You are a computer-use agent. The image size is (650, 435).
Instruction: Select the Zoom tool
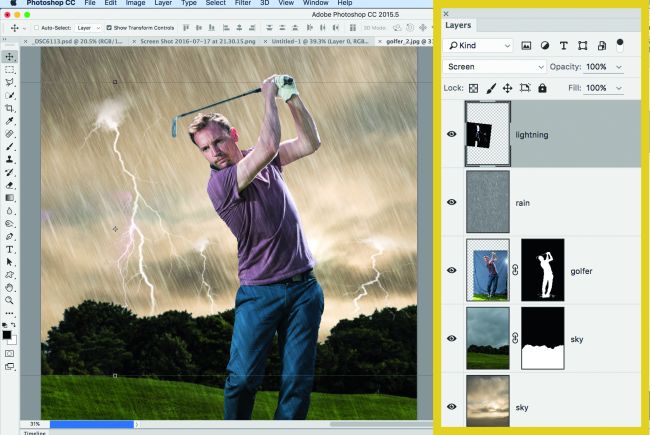9,300
